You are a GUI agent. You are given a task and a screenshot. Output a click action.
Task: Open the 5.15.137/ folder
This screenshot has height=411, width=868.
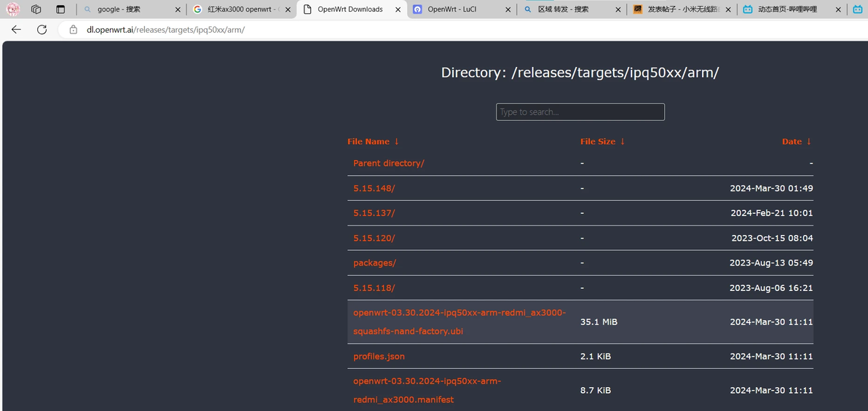tap(374, 213)
